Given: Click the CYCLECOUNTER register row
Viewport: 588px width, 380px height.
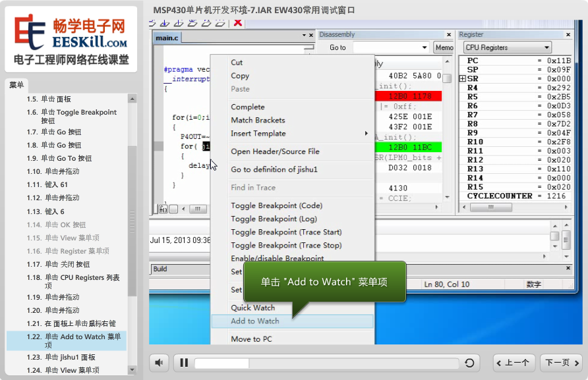Looking at the screenshot, I should pos(515,196).
